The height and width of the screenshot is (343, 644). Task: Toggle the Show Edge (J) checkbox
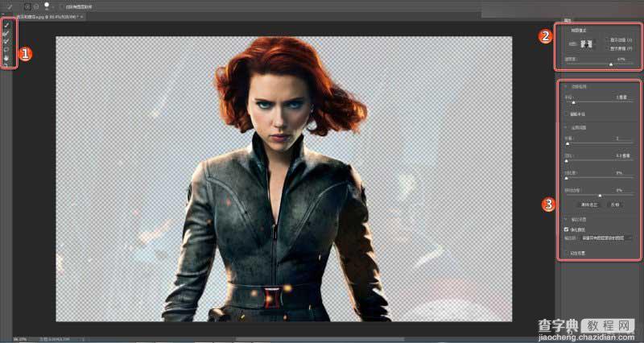coord(607,40)
